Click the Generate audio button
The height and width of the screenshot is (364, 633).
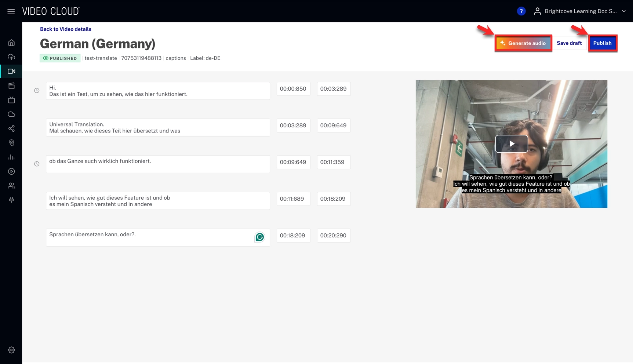coord(523,43)
